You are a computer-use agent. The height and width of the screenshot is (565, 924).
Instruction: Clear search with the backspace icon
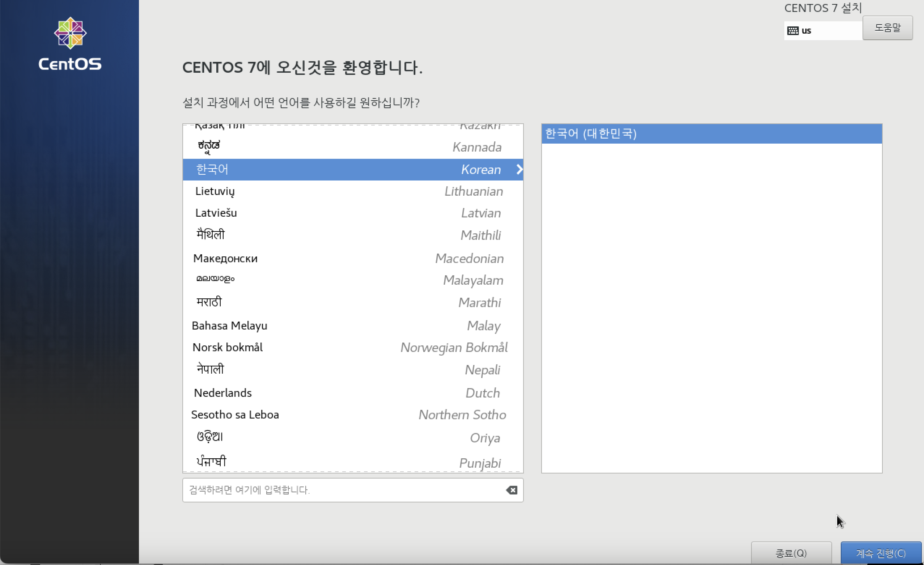point(512,490)
